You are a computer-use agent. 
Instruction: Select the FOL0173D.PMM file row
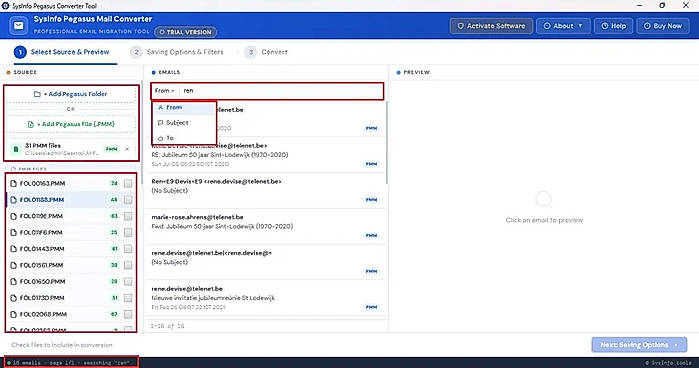tap(71, 298)
